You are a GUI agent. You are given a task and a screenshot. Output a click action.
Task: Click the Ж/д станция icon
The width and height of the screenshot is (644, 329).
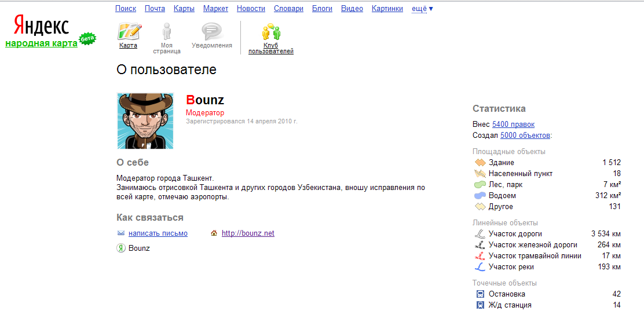[480, 305]
